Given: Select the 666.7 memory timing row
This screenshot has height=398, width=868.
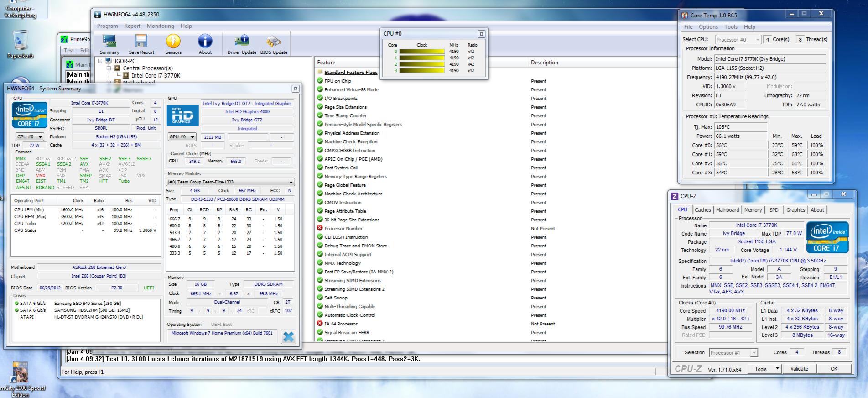Looking at the screenshot, I should coord(230,219).
